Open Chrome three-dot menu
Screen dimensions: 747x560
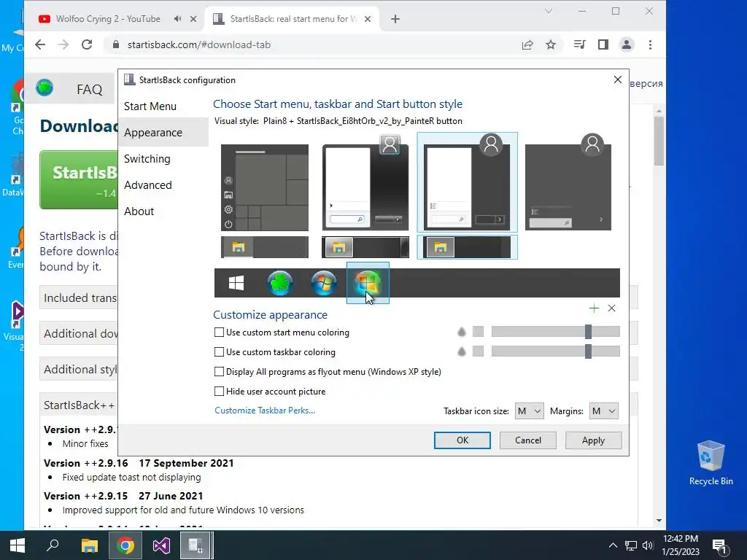pos(650,44)
